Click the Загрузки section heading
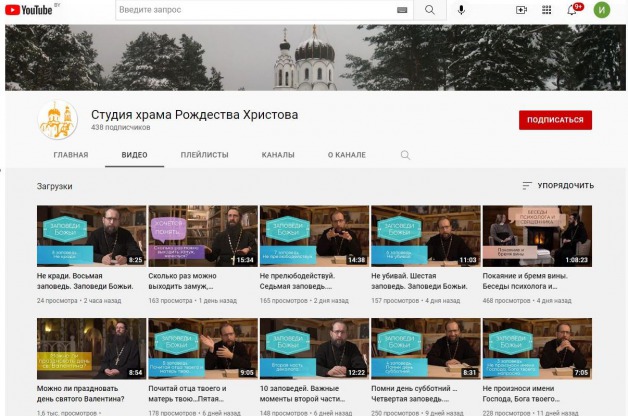Viewport: 628px width, 416px height. pyautogui.click(x=54, y=186)
